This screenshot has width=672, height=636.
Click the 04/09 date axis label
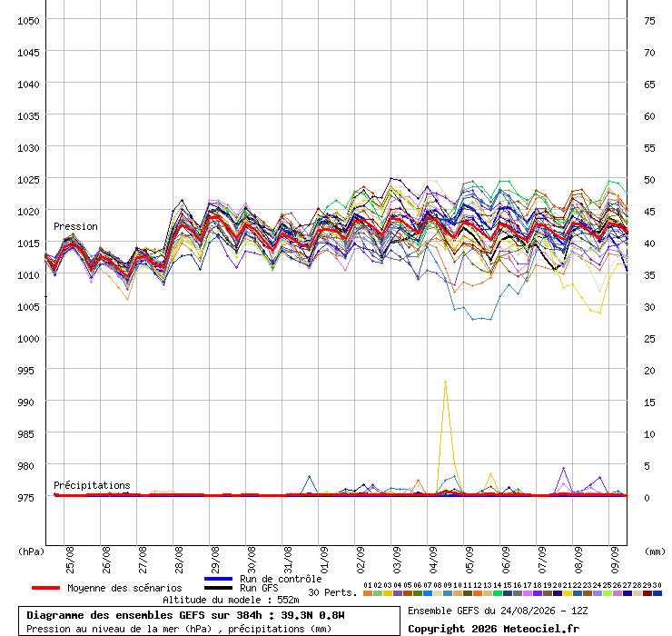coord(433,560)
